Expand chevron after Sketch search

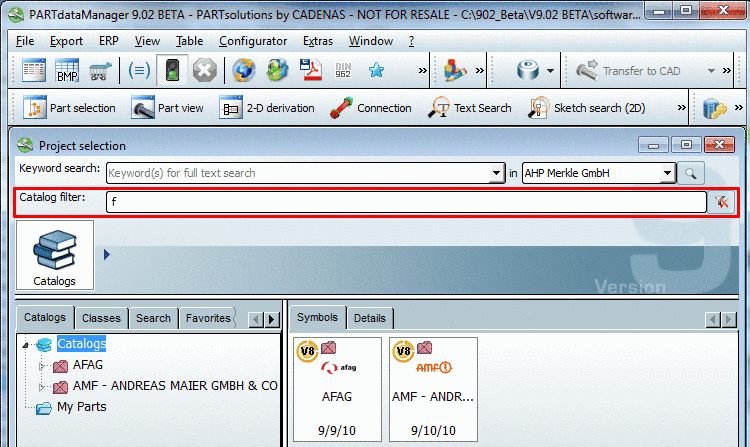click(682, 108)
